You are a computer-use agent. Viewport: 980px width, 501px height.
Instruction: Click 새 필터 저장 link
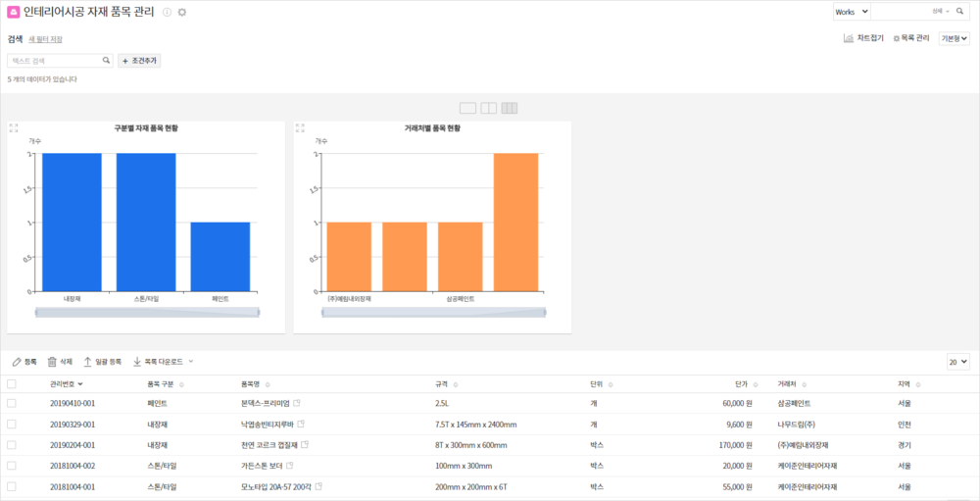point(46,39)
